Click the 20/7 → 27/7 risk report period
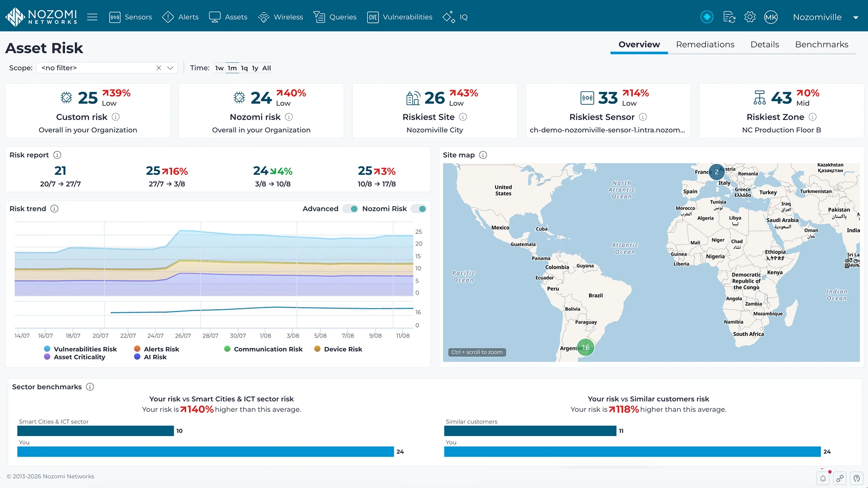Viewport: 868px width, 488px height. pos(60,184)
